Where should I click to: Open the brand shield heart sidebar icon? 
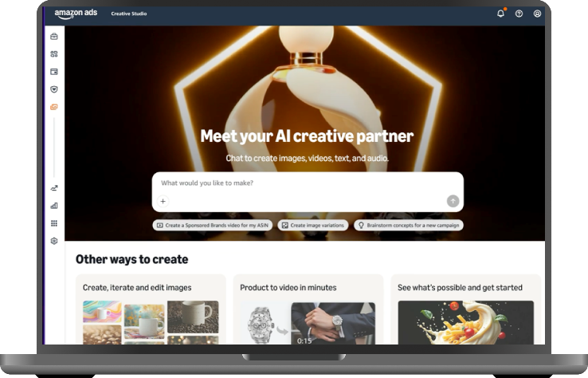(x=54, y=89)
